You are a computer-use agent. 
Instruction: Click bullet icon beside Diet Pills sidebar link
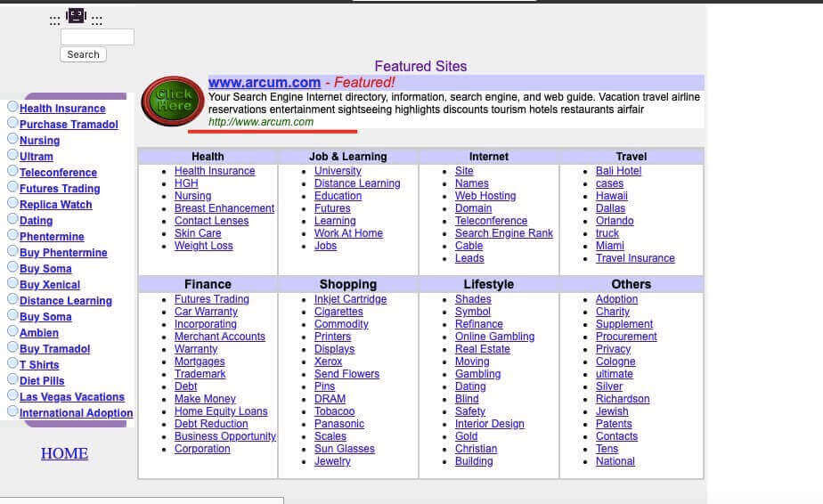[x=12, y=379]
